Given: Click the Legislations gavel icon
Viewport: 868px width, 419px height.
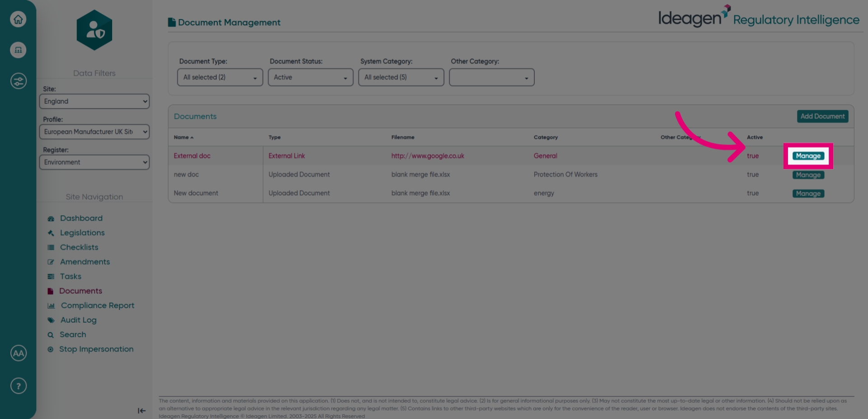Looking at the screenshot, I should click(51, 233).
